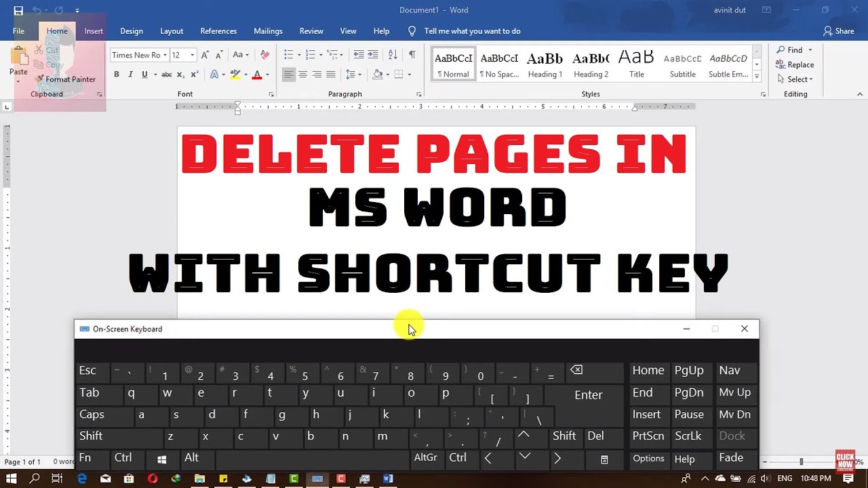Open the font name dropdown
The image size is (868, 488).
[165, 55]
